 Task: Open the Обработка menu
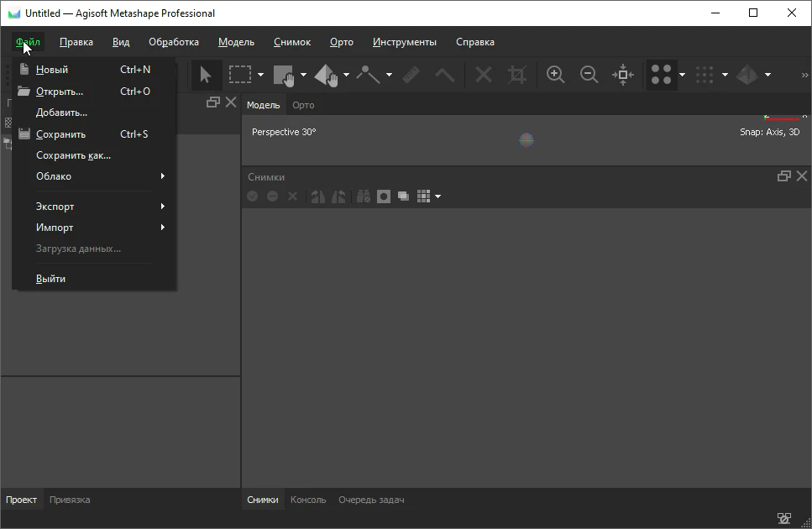pos(174,42)
